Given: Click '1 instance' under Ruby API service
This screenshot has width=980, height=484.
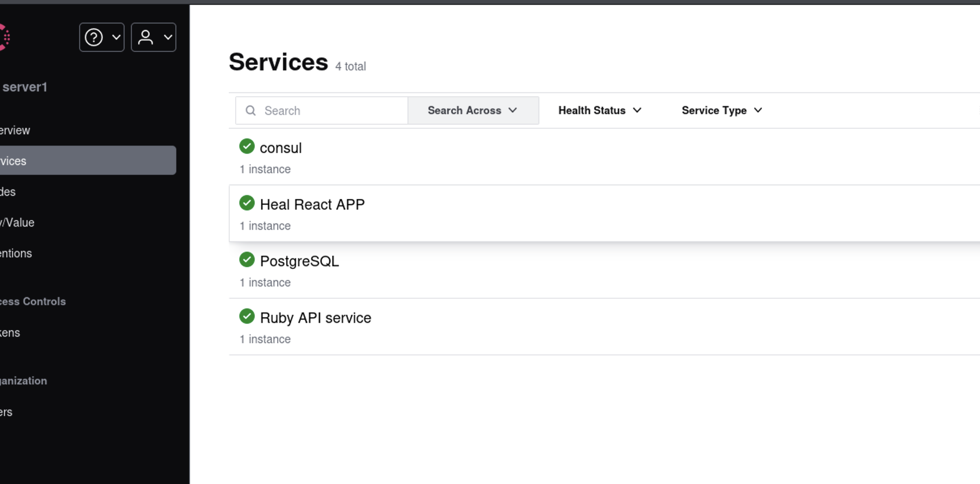Looking at the screenshot, I should [x=265, y=339].
